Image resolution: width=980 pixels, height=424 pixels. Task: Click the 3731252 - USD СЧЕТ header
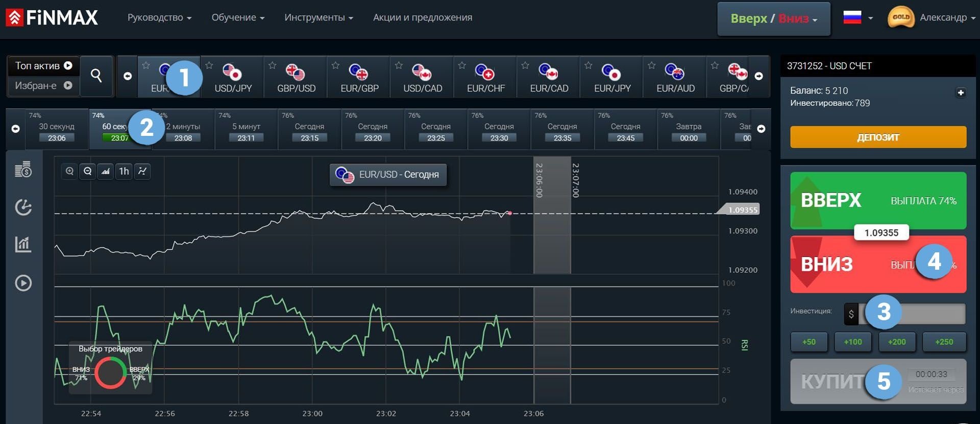878,66
